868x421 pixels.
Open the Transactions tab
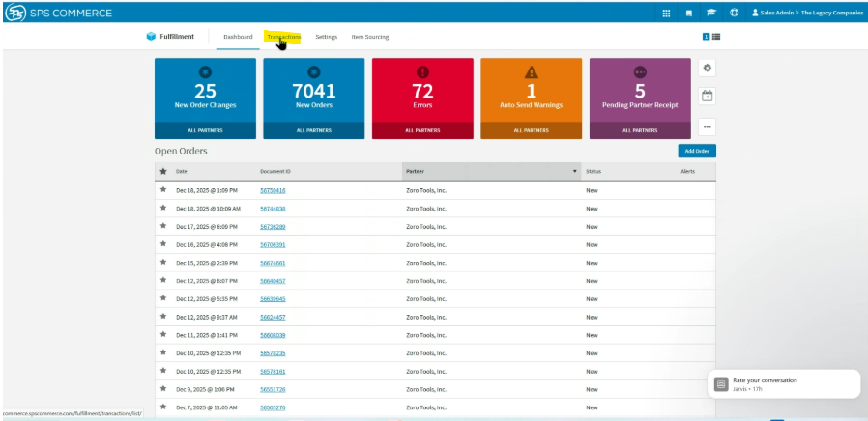click(284, 37)
